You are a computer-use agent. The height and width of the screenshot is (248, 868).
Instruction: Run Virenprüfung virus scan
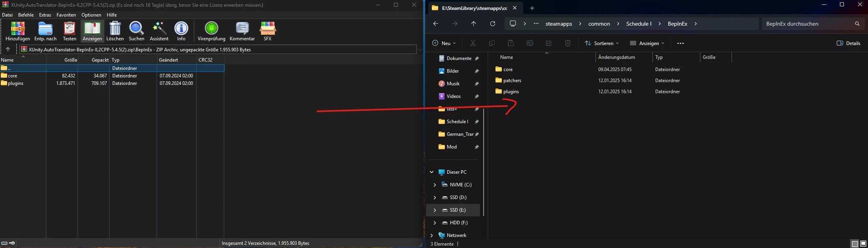(x=212, y=31)
